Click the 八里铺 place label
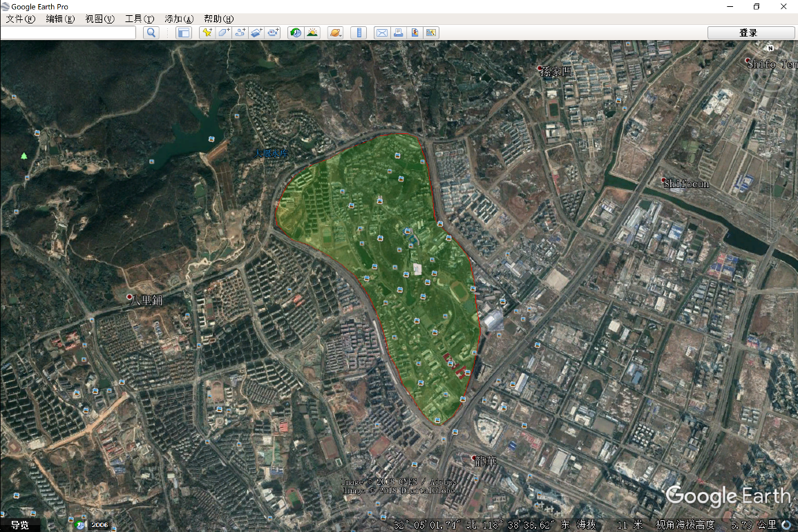Image resolution: width=798 pixels, height=532 pixels. point(145,299)
